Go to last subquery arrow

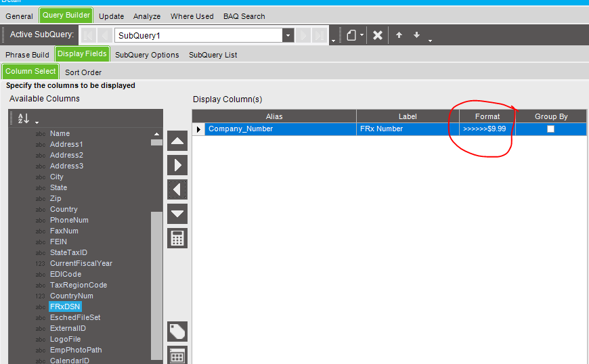click(320, 35)
